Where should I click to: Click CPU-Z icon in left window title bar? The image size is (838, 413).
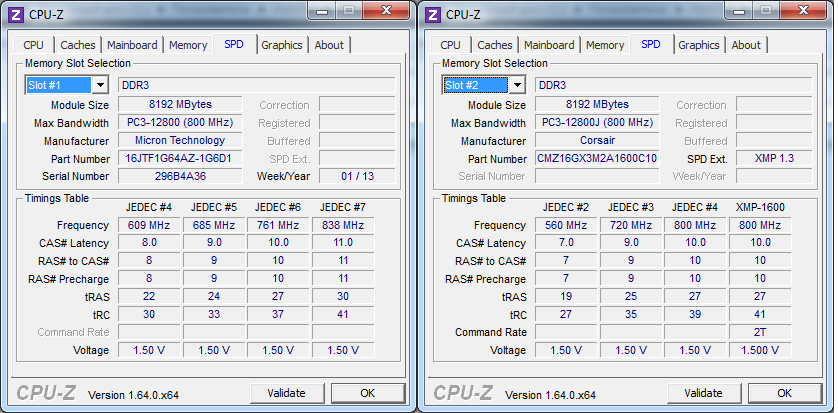(16, 14)
